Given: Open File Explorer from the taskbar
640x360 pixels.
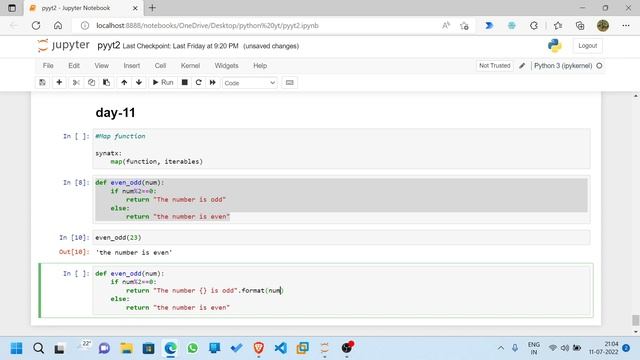Looking at the screenshot, I should (x=127, y=348).
